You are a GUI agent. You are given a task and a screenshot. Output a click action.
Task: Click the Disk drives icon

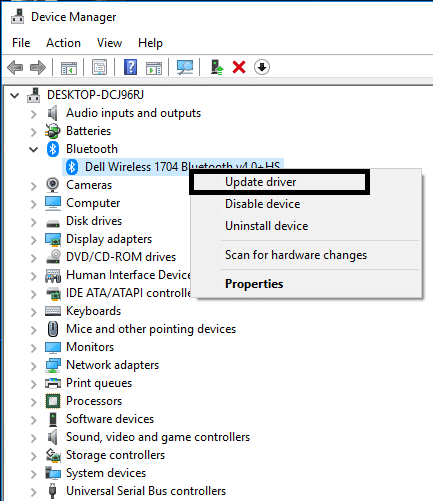tap(53, 223)
